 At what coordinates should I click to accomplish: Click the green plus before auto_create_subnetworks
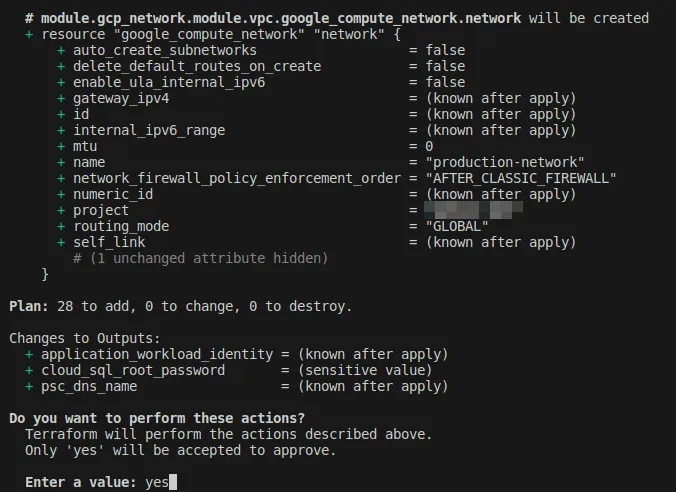(61, 50)
